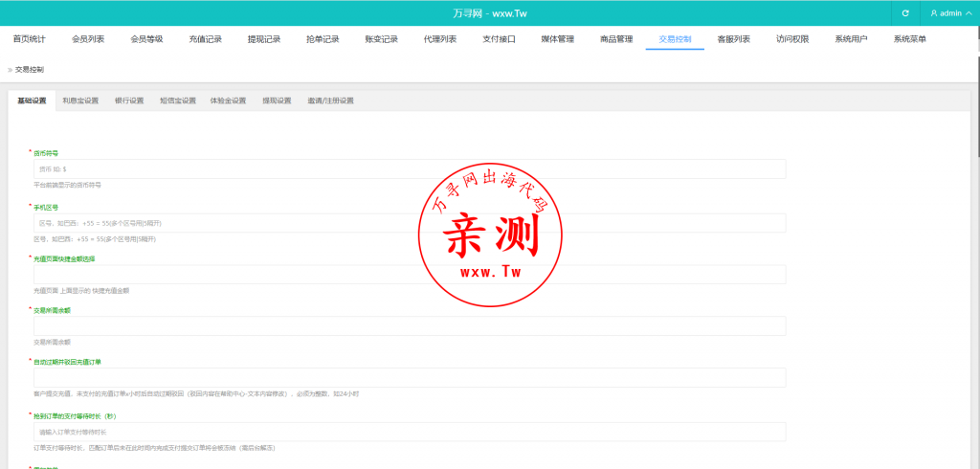
Task: Switch to the 银行设置 tab
Action: coord(129,100)
